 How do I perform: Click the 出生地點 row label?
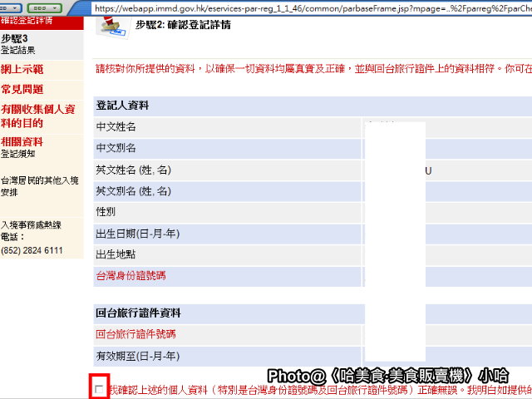click(116, 254)
